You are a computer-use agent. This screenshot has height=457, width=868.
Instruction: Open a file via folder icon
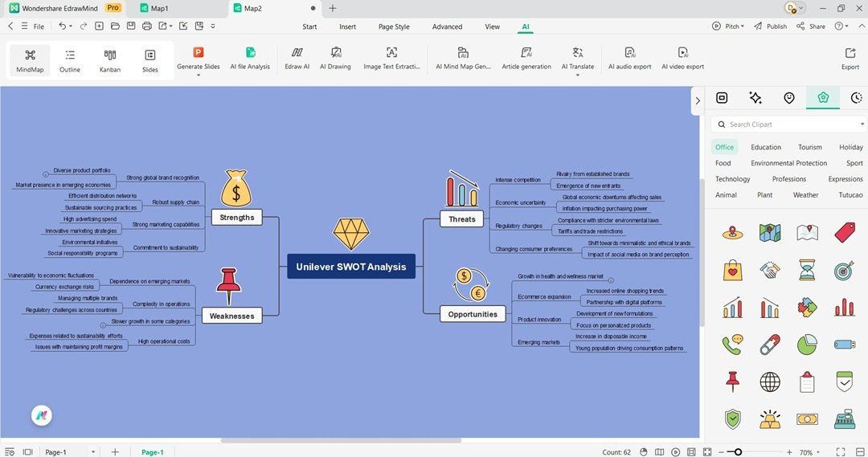click(x=115, y=26)
